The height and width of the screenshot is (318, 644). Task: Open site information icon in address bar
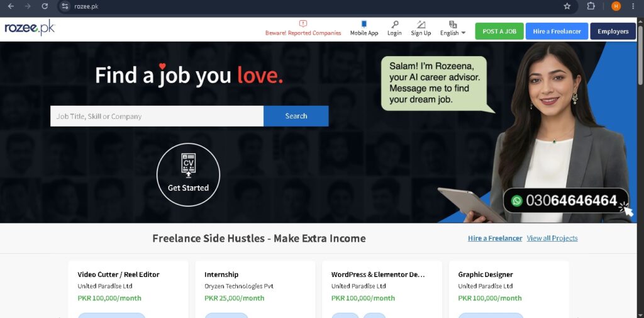coord(65,6)
